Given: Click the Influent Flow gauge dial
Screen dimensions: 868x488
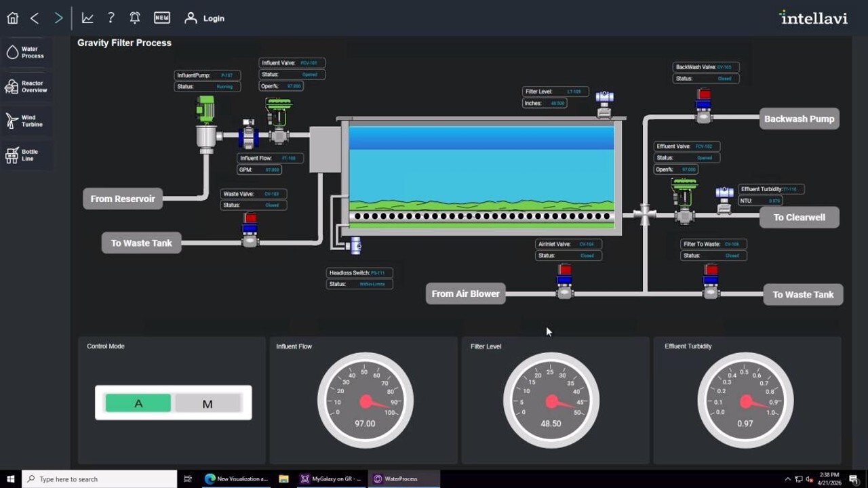Looking at the screenshot, I should pyautogui.click(x=365, y=400).
